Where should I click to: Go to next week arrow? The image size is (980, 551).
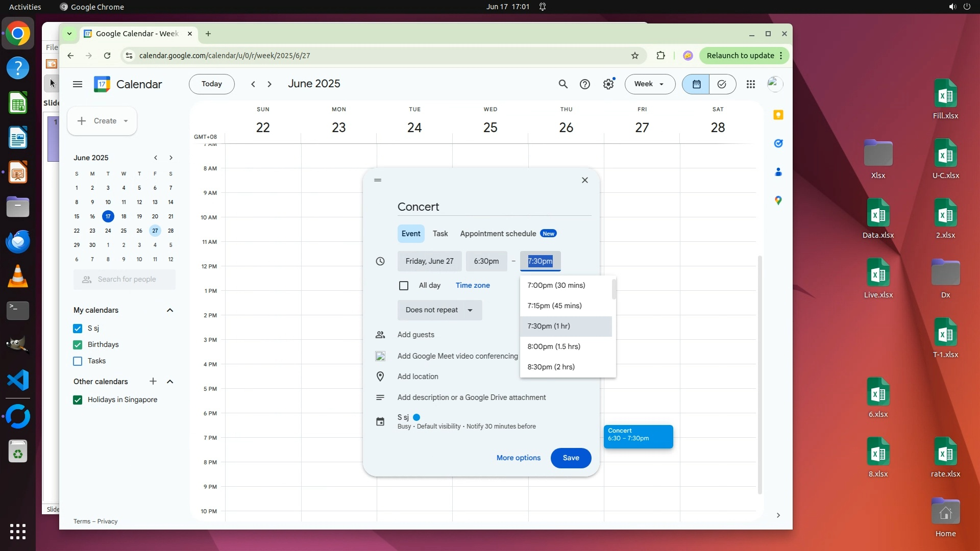(269, 84)
